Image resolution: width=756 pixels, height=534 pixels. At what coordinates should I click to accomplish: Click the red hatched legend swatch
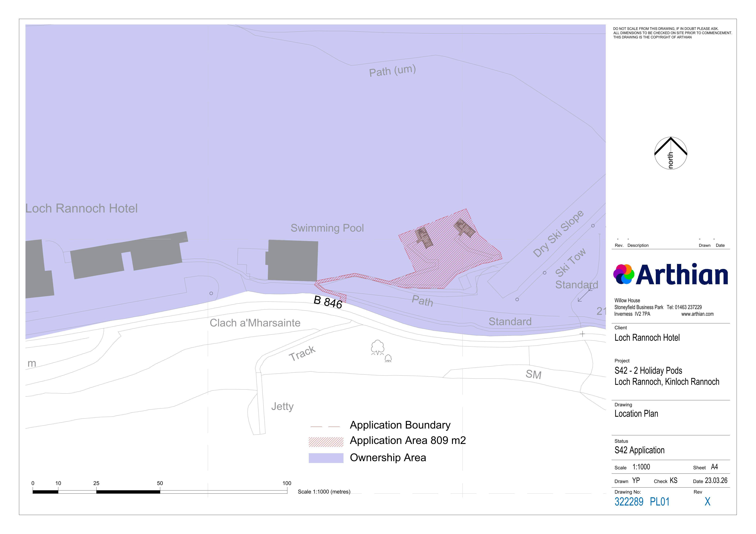(x=326, y=442)
